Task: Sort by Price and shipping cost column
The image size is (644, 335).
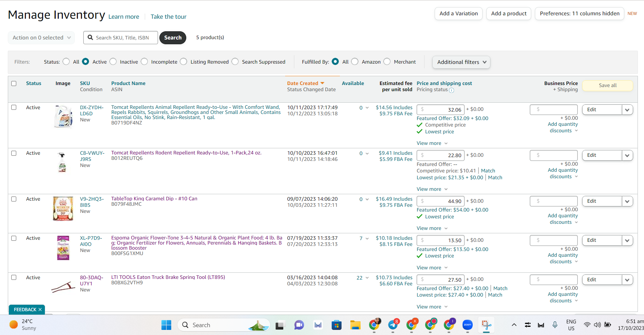Action: 444,83
